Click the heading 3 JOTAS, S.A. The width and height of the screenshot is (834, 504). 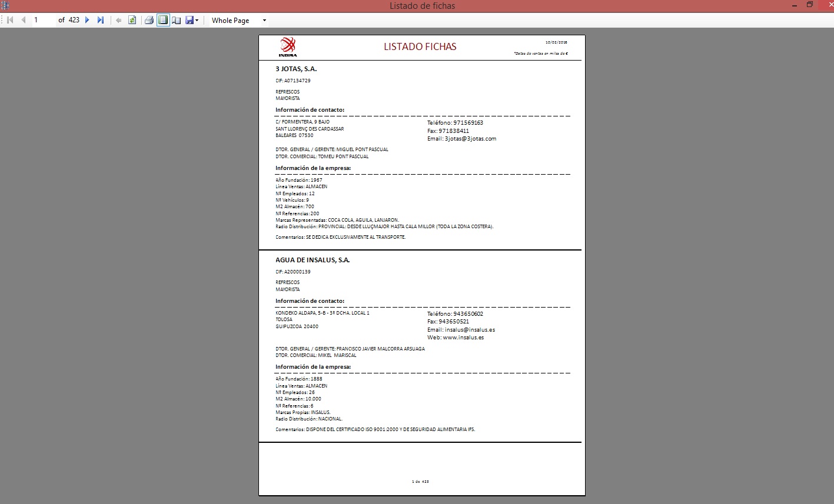click(296, 69)
